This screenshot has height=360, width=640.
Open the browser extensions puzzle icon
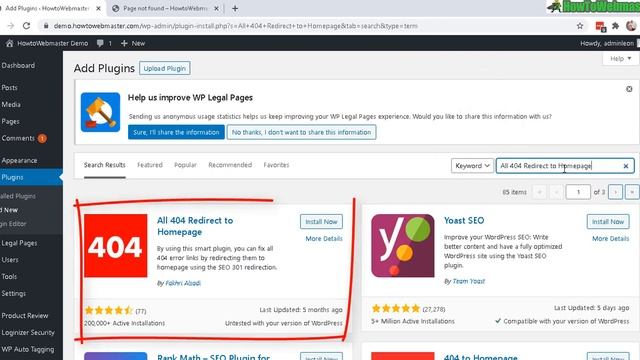616,26
